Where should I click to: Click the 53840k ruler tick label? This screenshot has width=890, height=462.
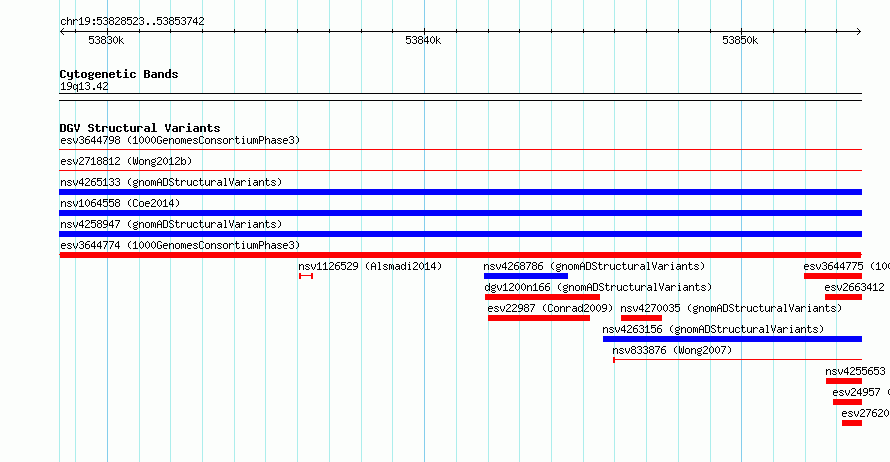pyautogui.click(x=423, y=40)
